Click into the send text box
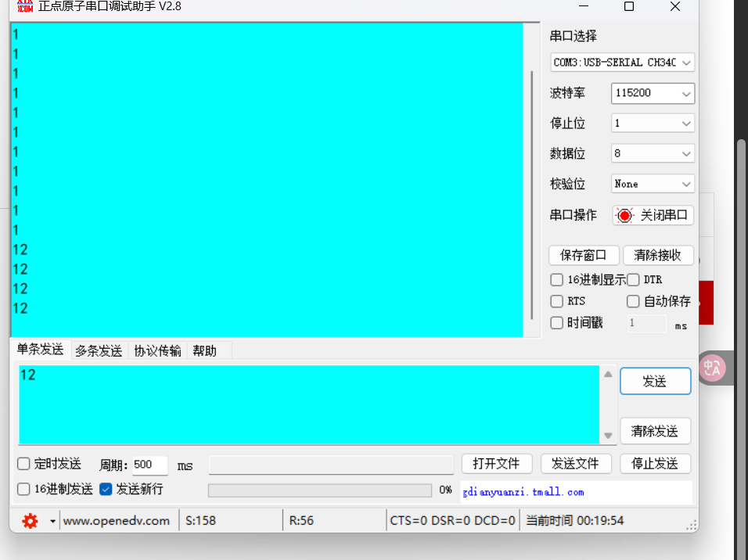The image size is (748, 560). point(308,405)
